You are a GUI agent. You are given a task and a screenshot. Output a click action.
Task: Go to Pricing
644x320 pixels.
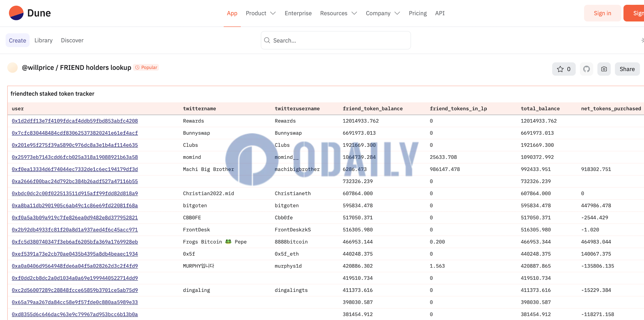tap(418, 13)
